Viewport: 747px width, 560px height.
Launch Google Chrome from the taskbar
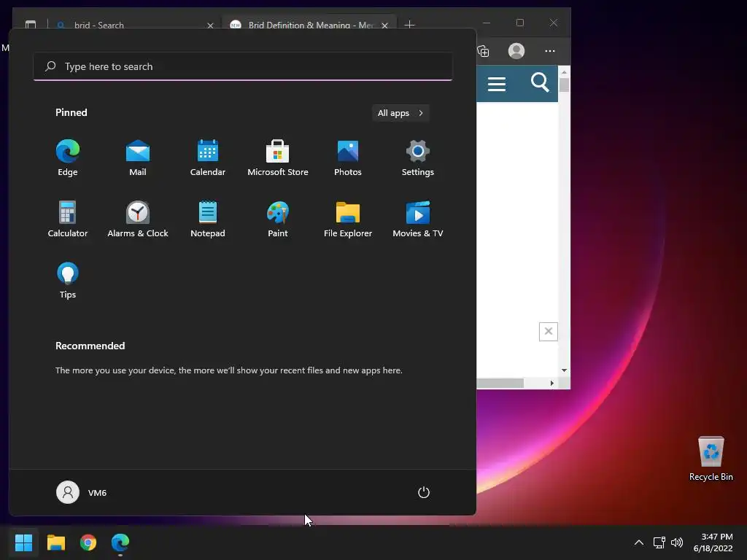pyautogui.click(x=88, y=542)
